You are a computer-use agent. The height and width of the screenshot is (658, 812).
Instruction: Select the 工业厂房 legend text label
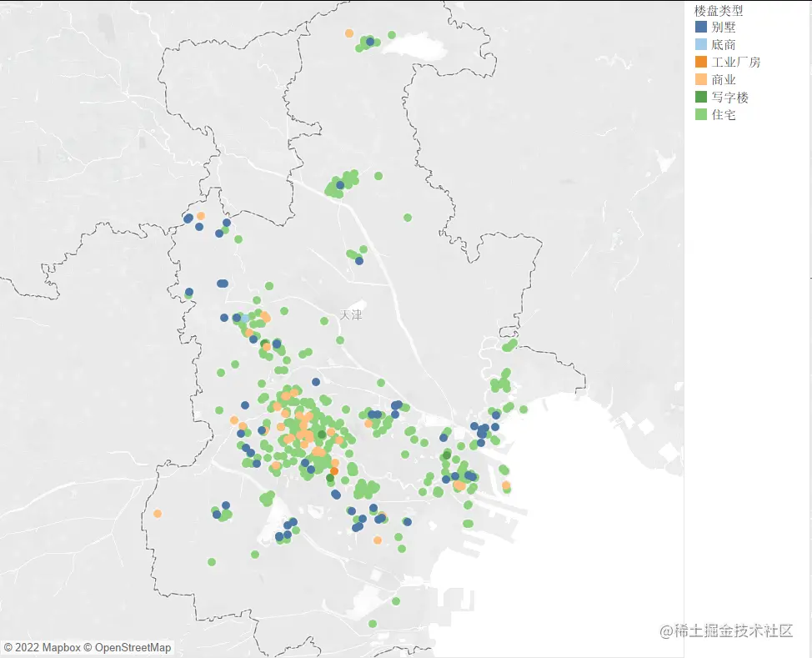click(x=736, y=63)
